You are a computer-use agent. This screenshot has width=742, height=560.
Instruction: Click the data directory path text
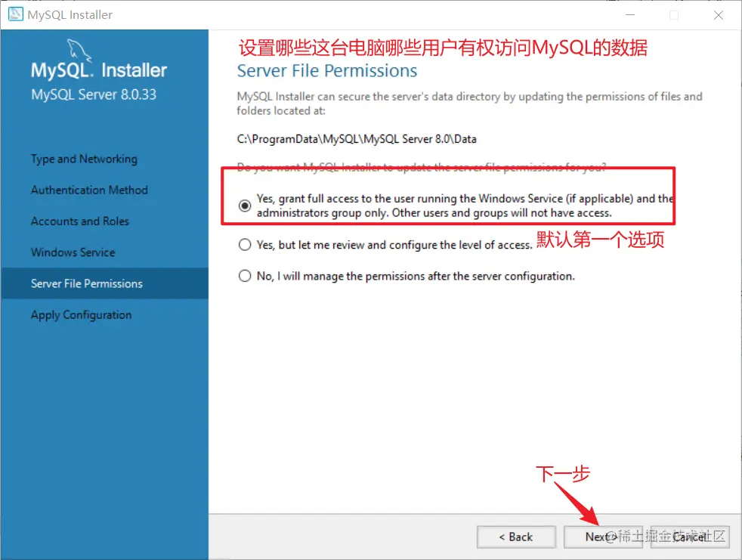(x=357, y=139)
